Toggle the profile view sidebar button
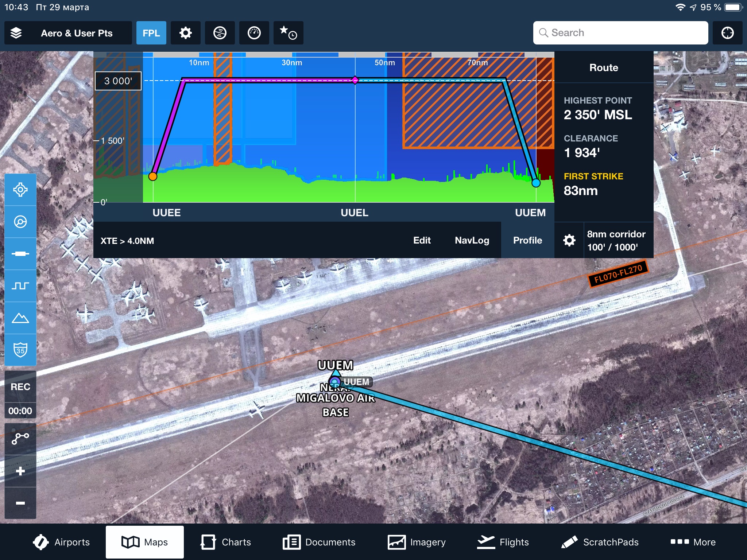The image size is (747, 560). [20, 286]
